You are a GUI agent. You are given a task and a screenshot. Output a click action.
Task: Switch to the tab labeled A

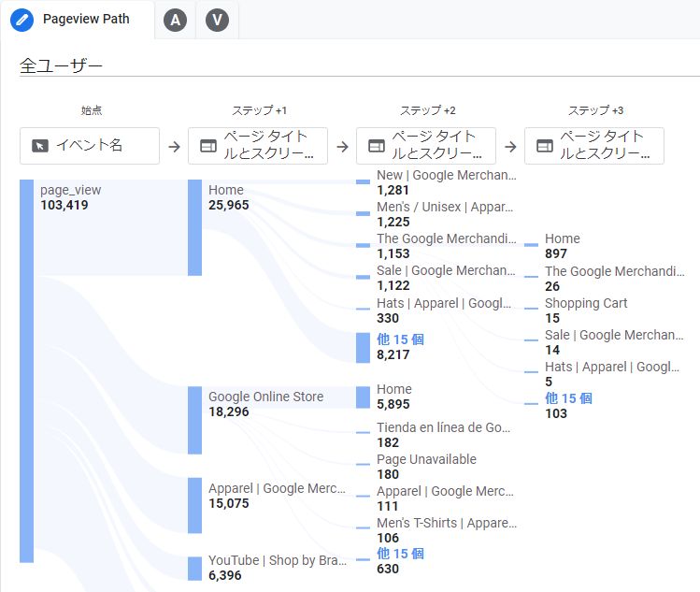coord(175,20)
